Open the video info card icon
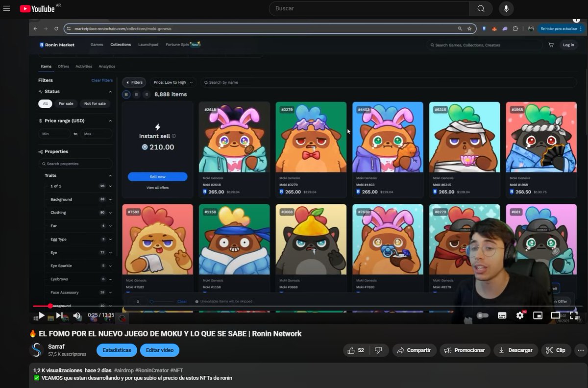The width and height of the screenshot is (588, 388). pos(576,20)
